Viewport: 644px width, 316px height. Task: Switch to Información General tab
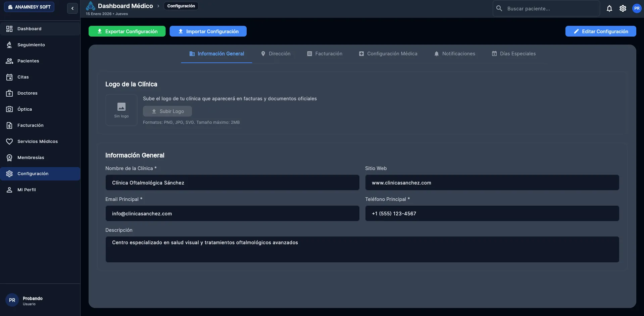point(216,54)
